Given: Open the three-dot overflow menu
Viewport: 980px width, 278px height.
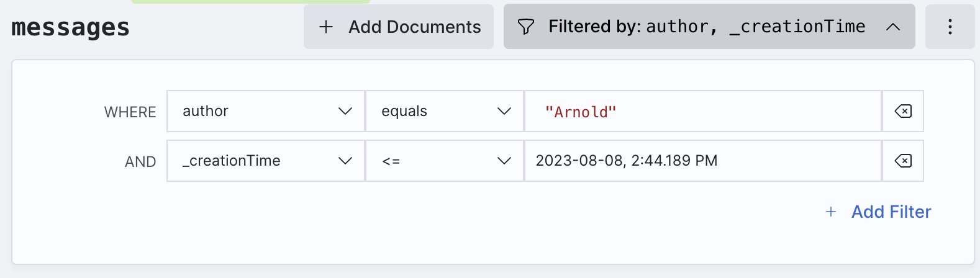Looking at the screenshot, I should [x=950, y=27].
